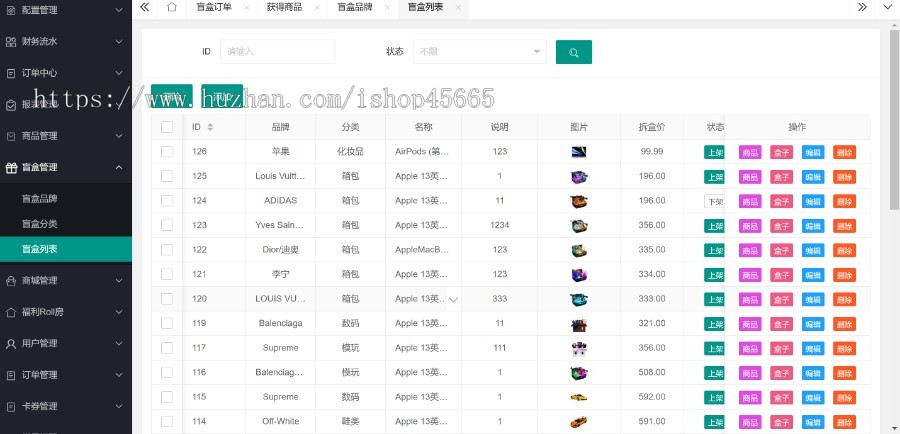Click the 删除 button for ID 114
Viewport: 900px width, 434px height.
click(844, 422)
